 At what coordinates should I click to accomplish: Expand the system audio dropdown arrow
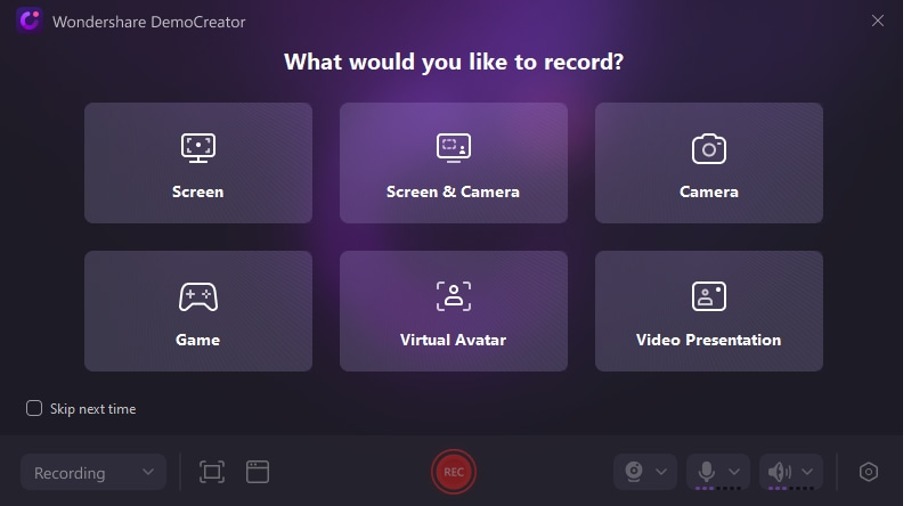point(807,472)
